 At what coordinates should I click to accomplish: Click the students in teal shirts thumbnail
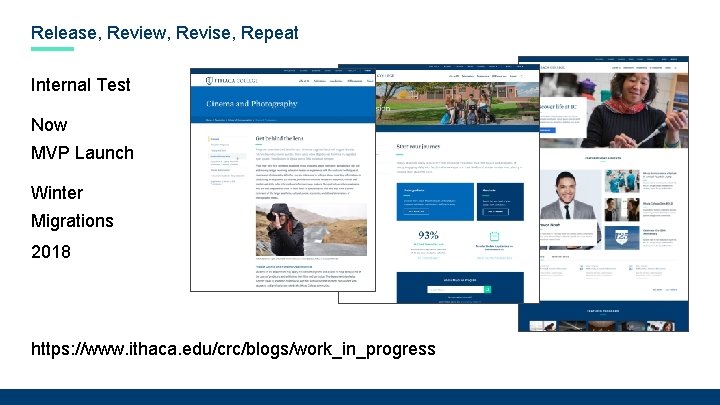click(622, 181)
